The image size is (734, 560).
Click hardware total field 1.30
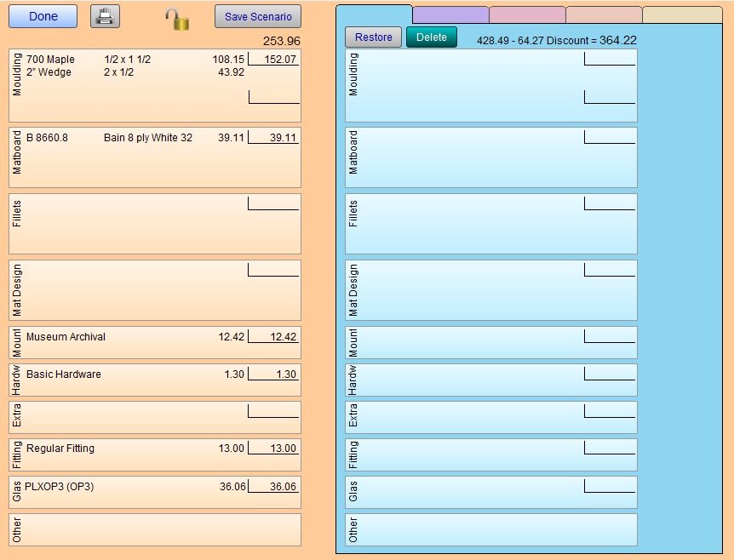pyautogui.click(x=273, y=374)
